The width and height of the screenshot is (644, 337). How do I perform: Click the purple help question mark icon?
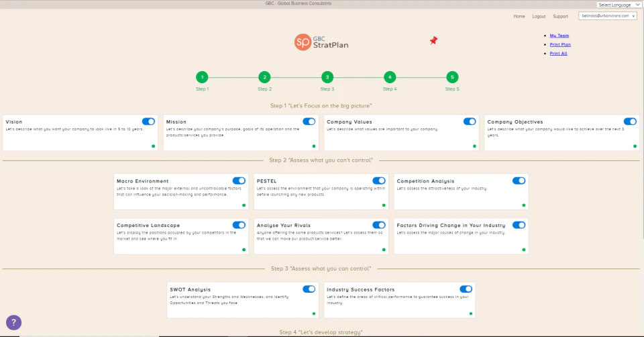tap(13, 323)
